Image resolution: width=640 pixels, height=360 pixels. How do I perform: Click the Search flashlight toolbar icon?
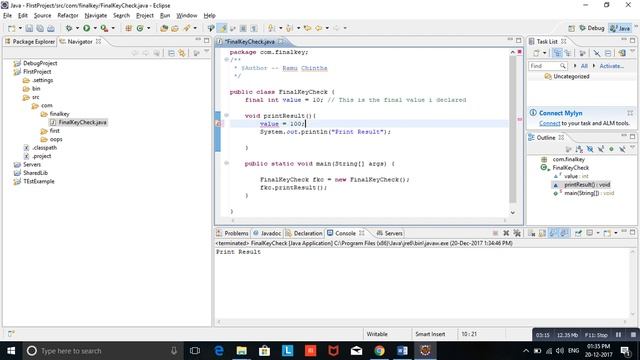point(187,28)
